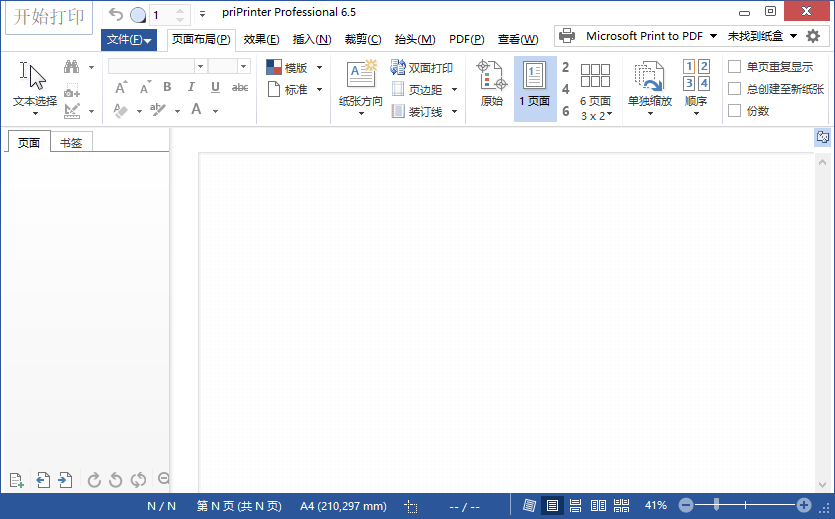
Task: Expand the 模版 template dropdown
Action: tap(320, 68)
